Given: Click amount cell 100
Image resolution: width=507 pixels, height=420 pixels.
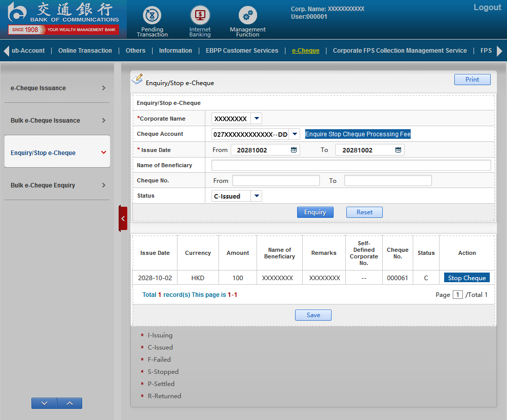Looking at the screenshot, I should pos(238,278).
